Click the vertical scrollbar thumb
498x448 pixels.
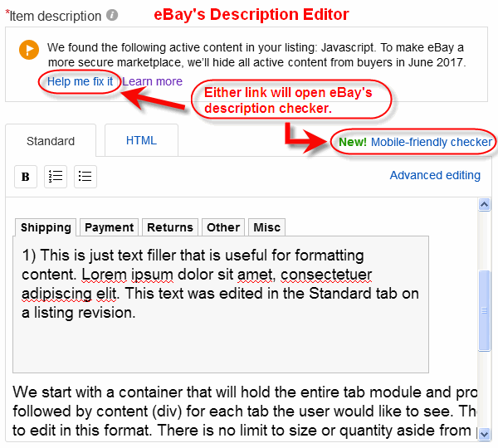[485, 310]
